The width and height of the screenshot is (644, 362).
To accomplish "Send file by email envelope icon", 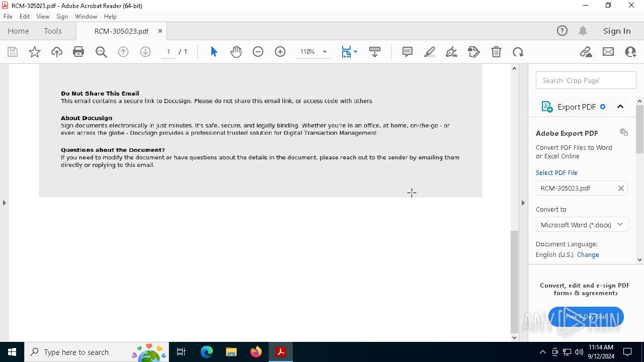I will coord(608,52).
